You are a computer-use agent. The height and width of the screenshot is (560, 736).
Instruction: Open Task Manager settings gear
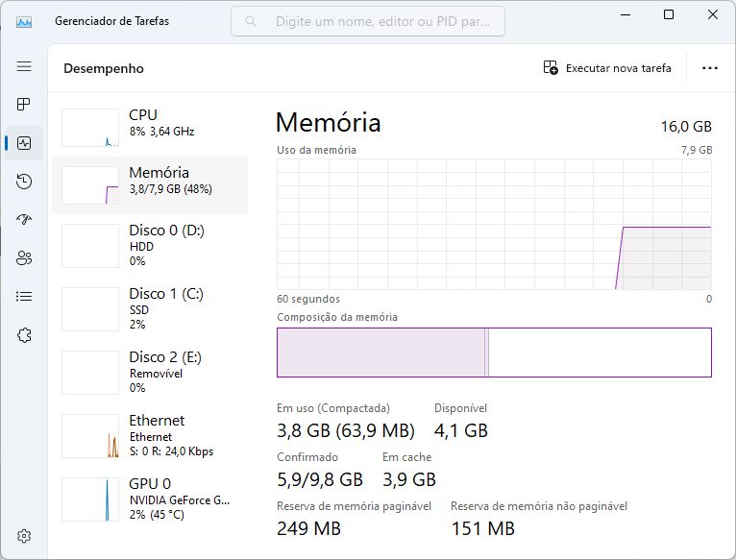[x=24, y=536]
